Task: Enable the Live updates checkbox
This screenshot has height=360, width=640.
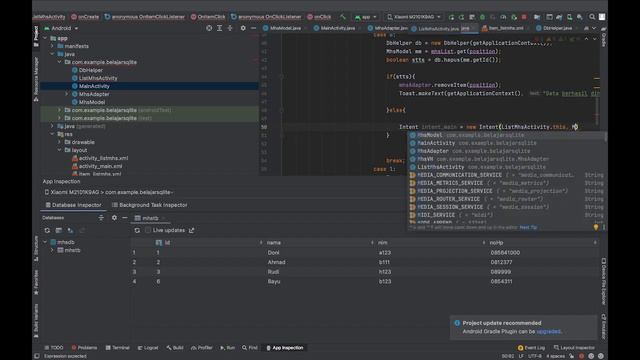Action: (x=148, y=231)
